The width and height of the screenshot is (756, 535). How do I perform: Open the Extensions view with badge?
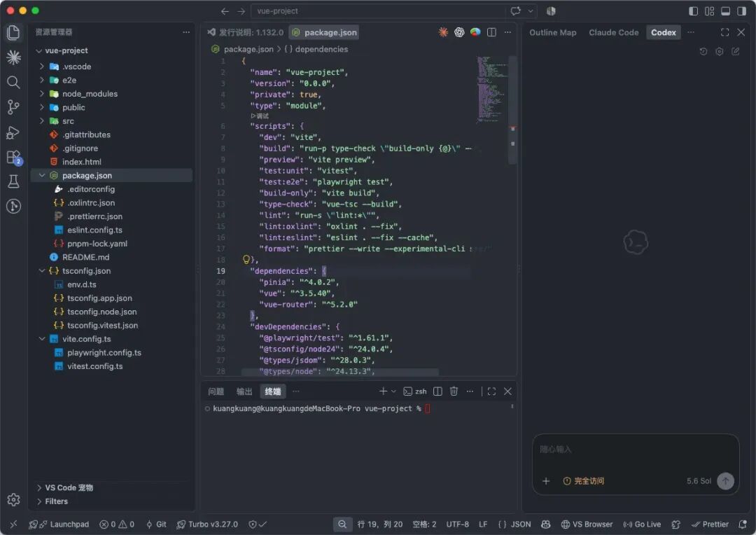(x=13, y=158)
